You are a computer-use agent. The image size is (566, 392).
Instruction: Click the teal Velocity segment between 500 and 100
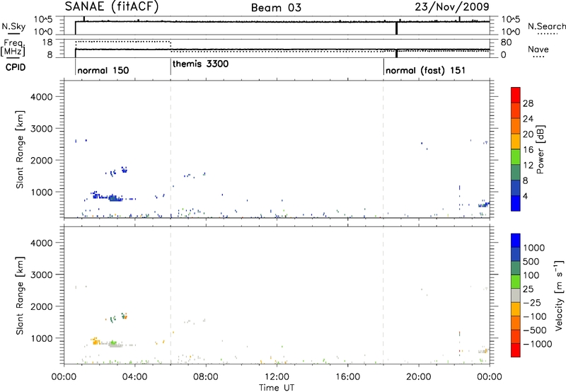point(516,268)
